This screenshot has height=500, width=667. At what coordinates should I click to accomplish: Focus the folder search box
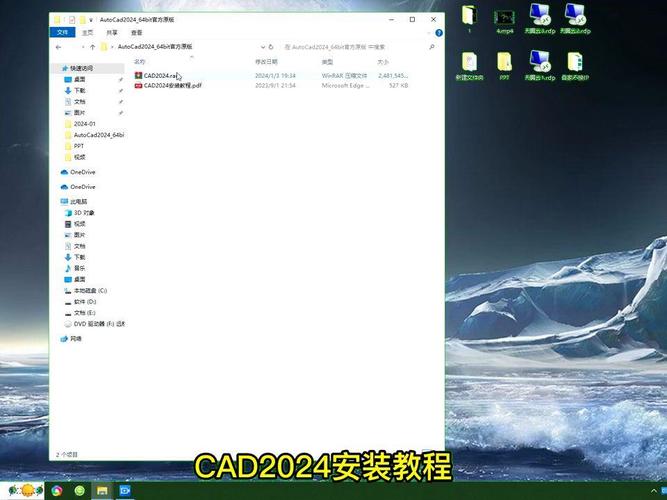[353, 47]
